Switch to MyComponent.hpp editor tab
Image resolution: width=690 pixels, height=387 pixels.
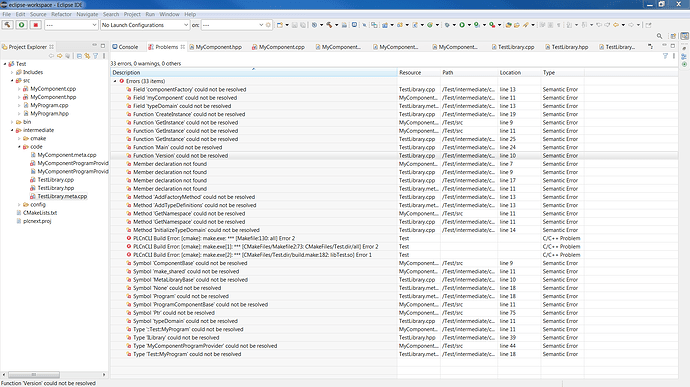tap(215, 47)
